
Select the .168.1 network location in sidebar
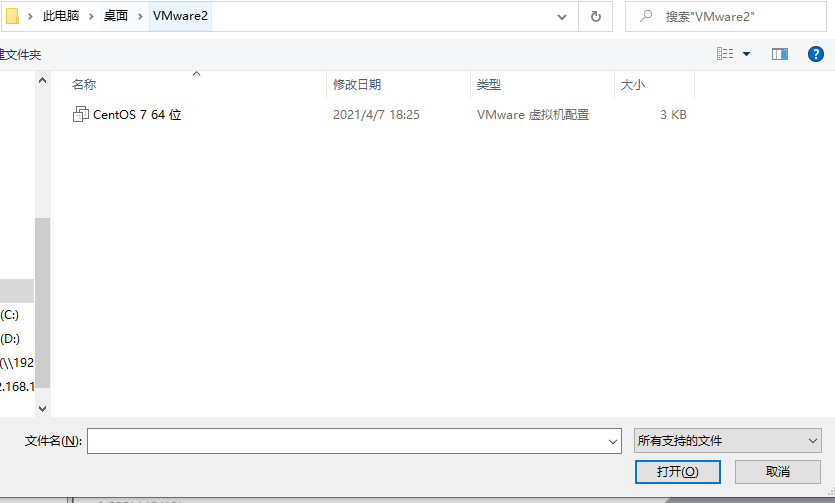17,386
